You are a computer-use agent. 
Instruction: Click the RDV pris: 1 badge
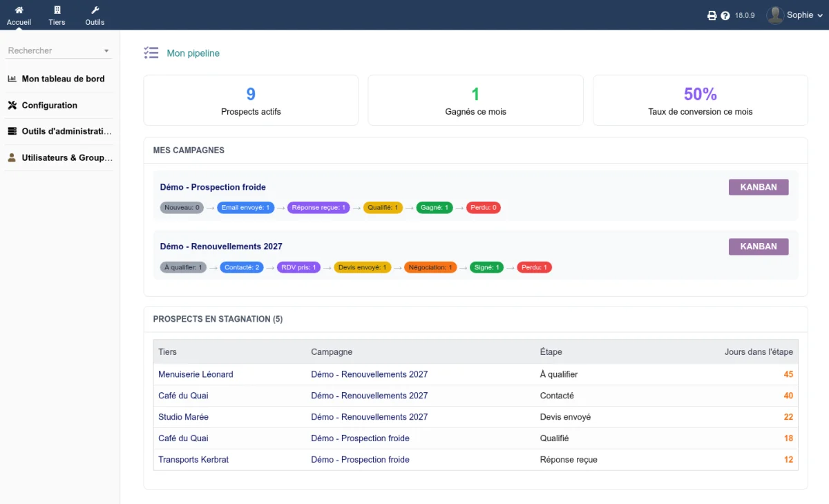pos(298,267)
